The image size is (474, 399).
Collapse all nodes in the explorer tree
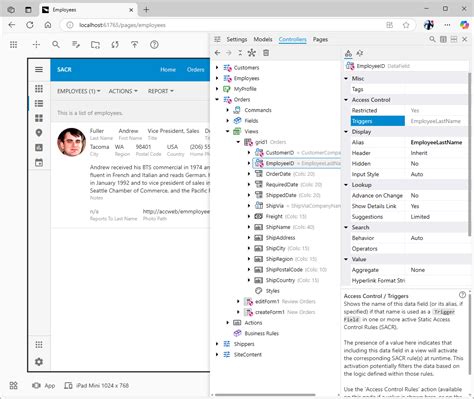(240, 53)
